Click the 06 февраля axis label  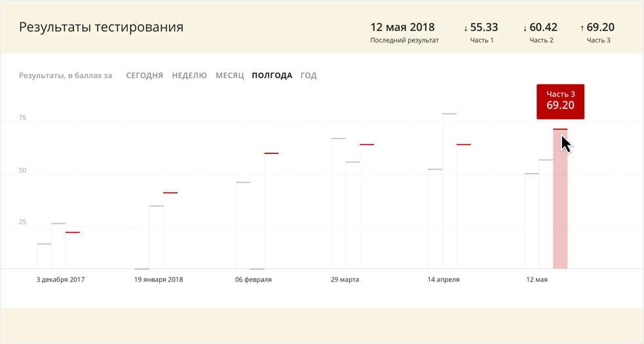point(253,280)
